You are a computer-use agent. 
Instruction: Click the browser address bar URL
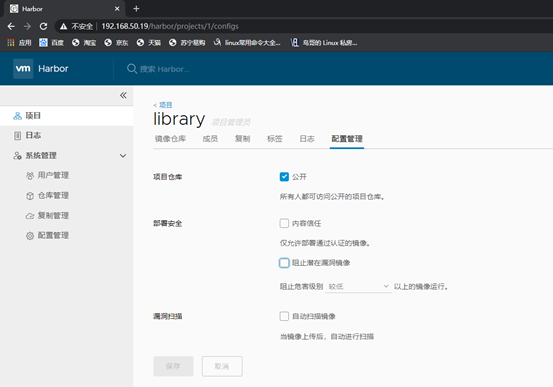point(170,26)
